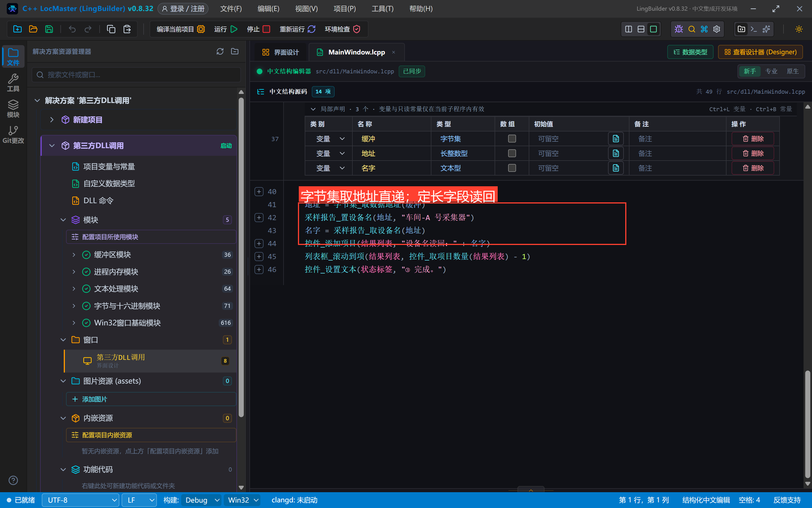Open the settings gear icon
This screenshot has width=812, height=508.
(x=717, y=29)
